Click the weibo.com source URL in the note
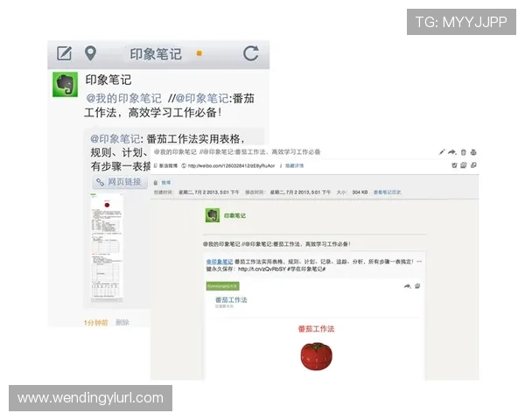 231,165
